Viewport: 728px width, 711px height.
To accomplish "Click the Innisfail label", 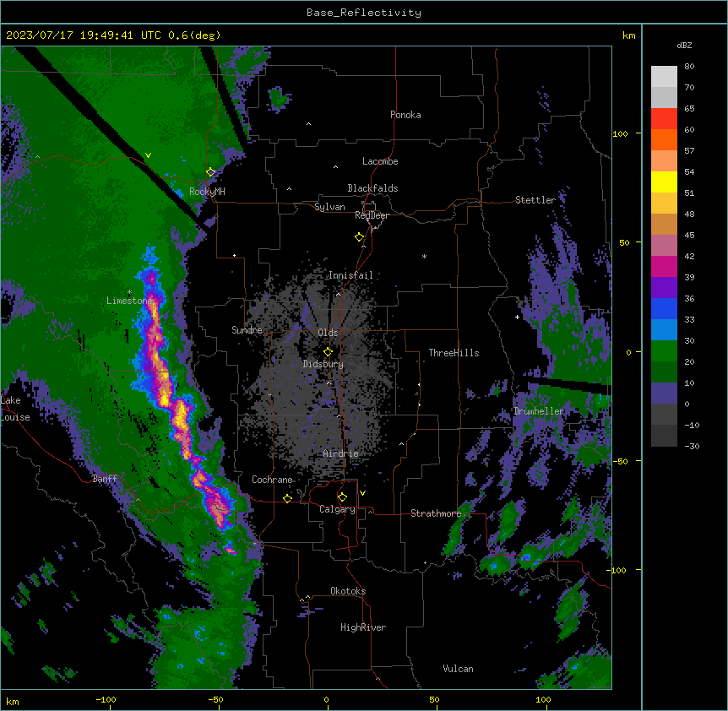I will coord(350,275).
